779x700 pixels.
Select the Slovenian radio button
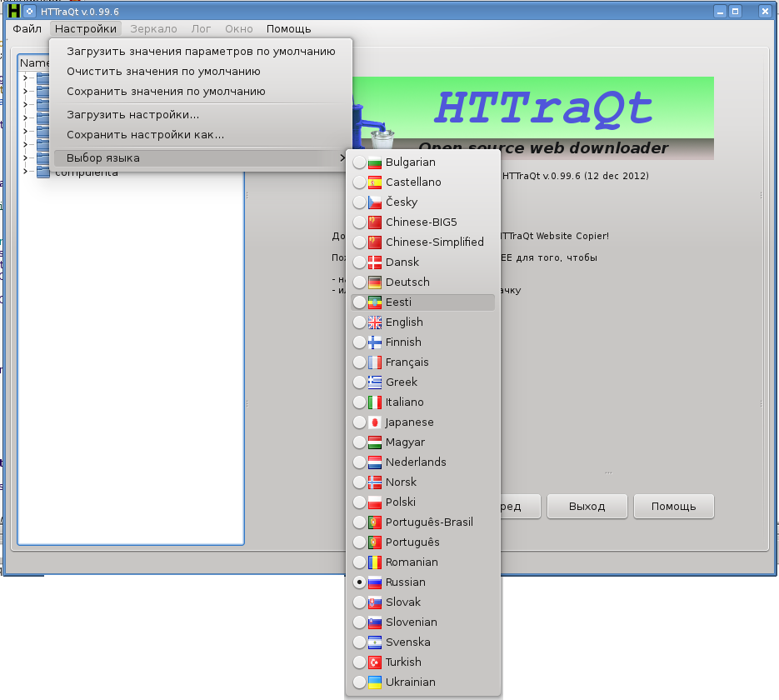coord(359,622)
